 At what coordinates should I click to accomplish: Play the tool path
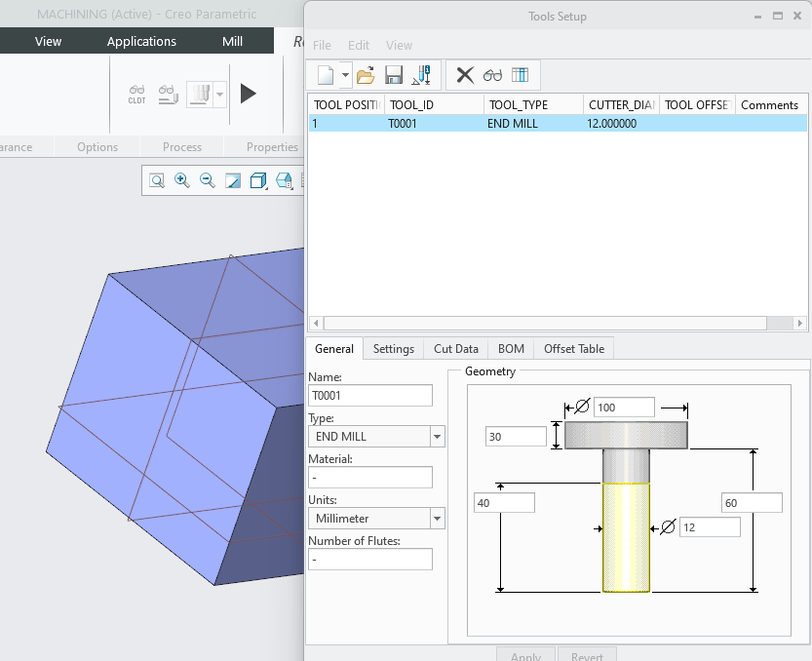click(248, 94)
